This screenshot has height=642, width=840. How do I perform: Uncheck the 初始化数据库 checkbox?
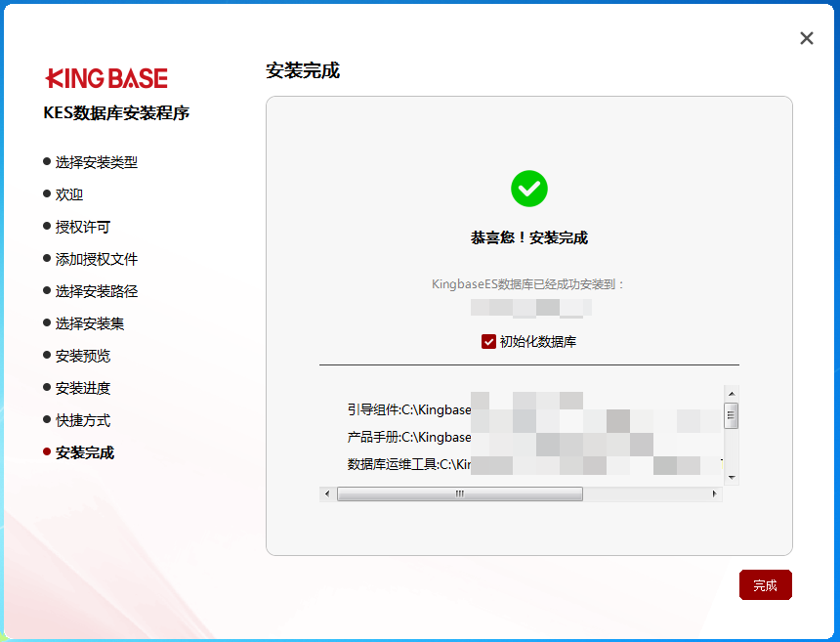(x=488, y=341)
